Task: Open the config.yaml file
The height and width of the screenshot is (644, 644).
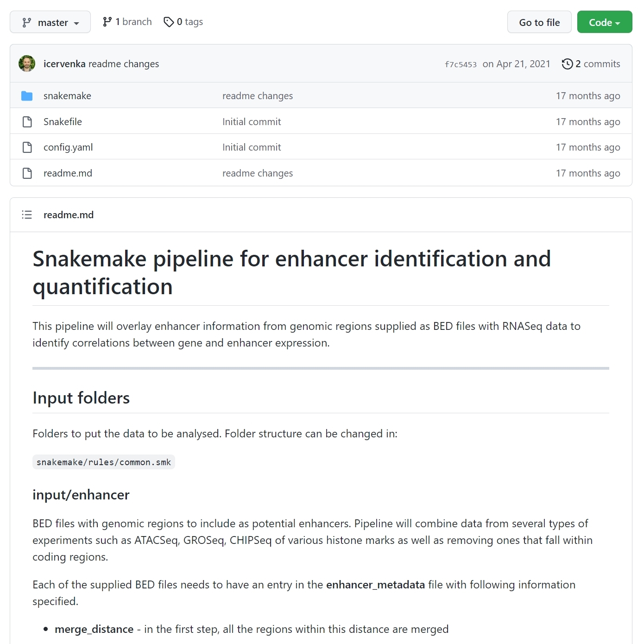Action: pyautogui.click(x=68, y=147)
